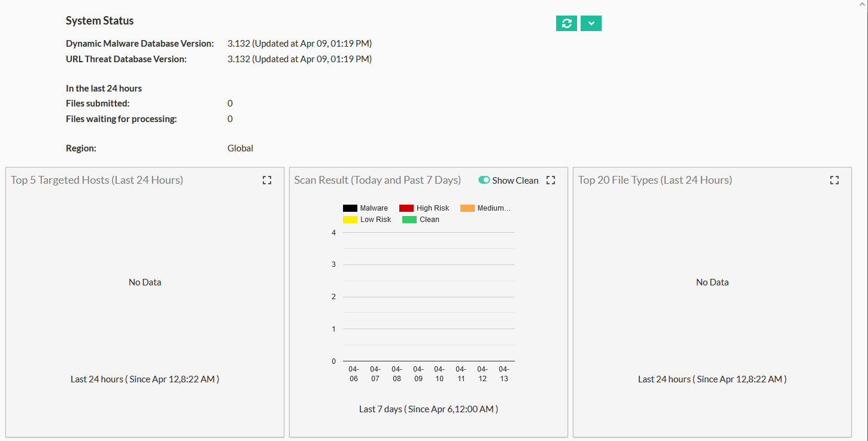Expand Top 20 File Types to fullscreen
This screenshot has width=868, height=441.
click(834, 180)
